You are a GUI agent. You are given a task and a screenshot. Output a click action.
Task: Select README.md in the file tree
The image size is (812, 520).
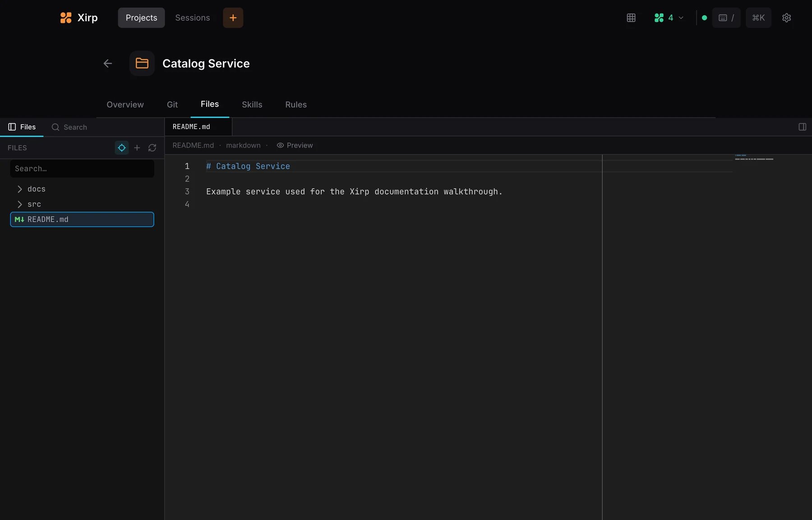coord(82,220)
